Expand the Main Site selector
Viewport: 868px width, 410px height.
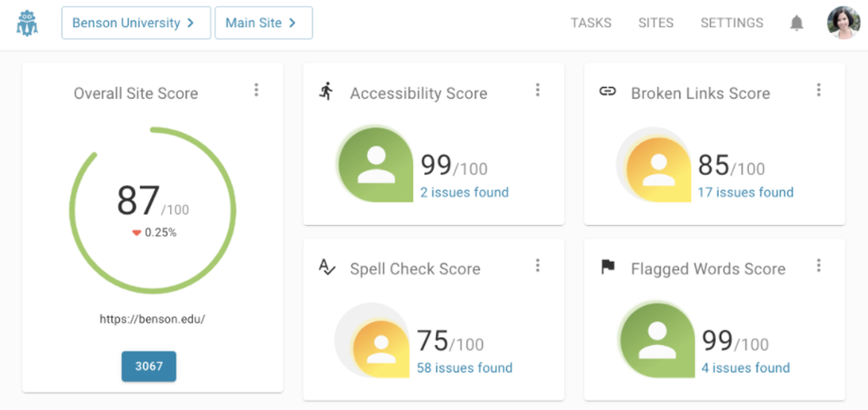coord(263,23)
